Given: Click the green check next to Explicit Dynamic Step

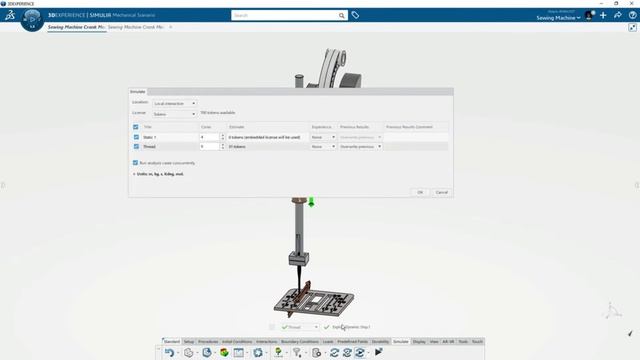Looking at the screenshot, I should (x=327, y=327).
